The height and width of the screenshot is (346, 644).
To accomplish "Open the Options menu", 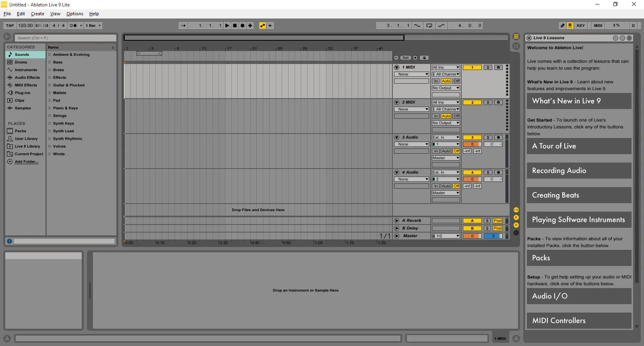I will click(75, 14).
